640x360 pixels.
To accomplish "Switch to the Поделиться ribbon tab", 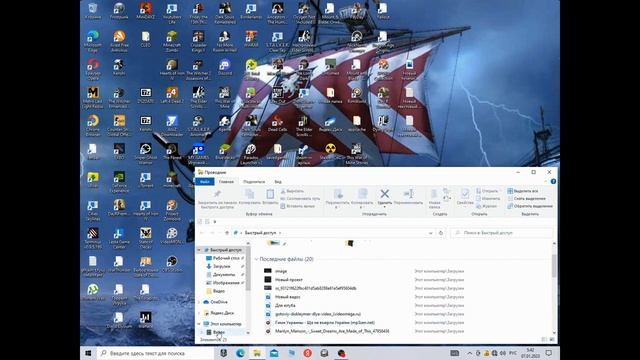I will pos(254,182).
